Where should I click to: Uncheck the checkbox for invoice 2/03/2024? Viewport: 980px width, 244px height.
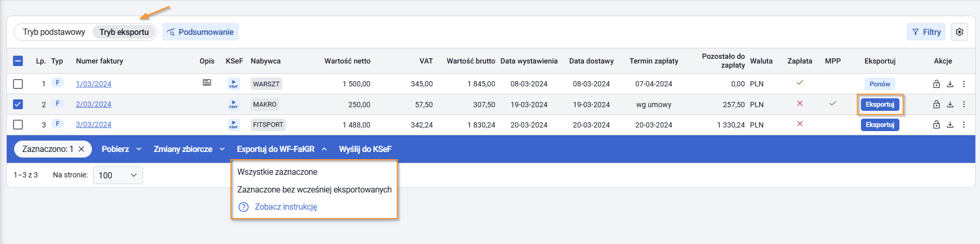pyautogui.click(x=18, y=104)
